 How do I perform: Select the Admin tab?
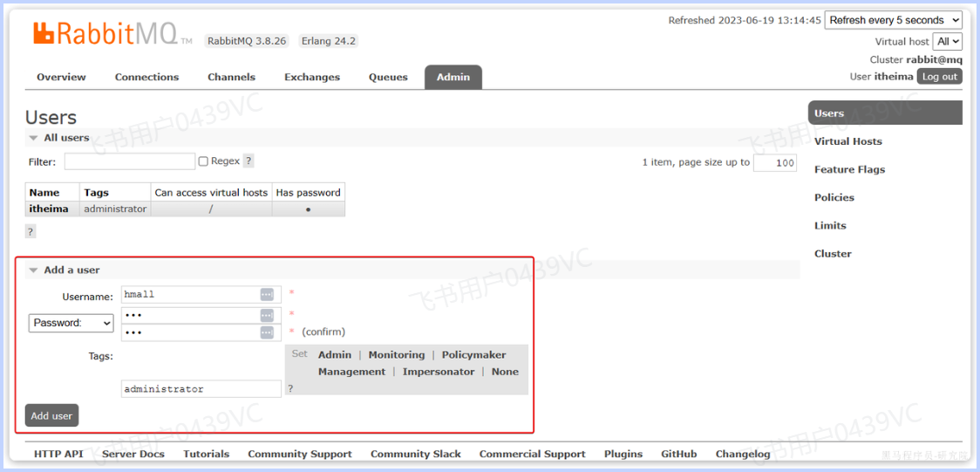(453, 77)
